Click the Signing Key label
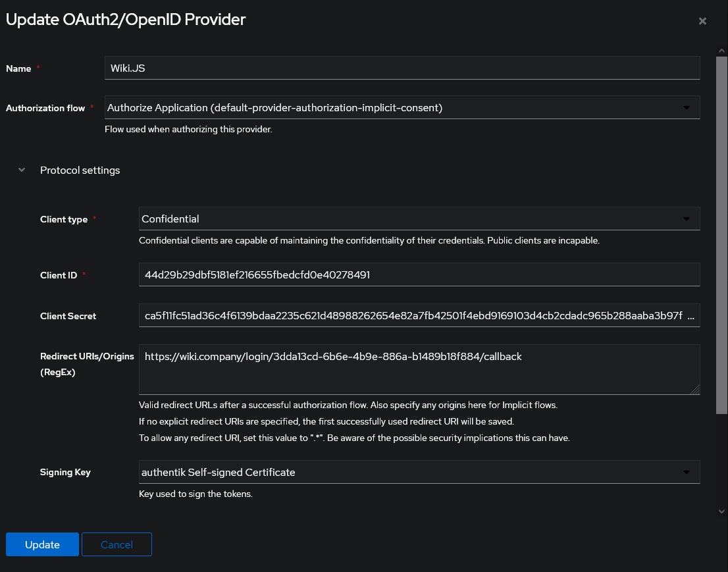728x572 pixels. click(x=65, y=472)
